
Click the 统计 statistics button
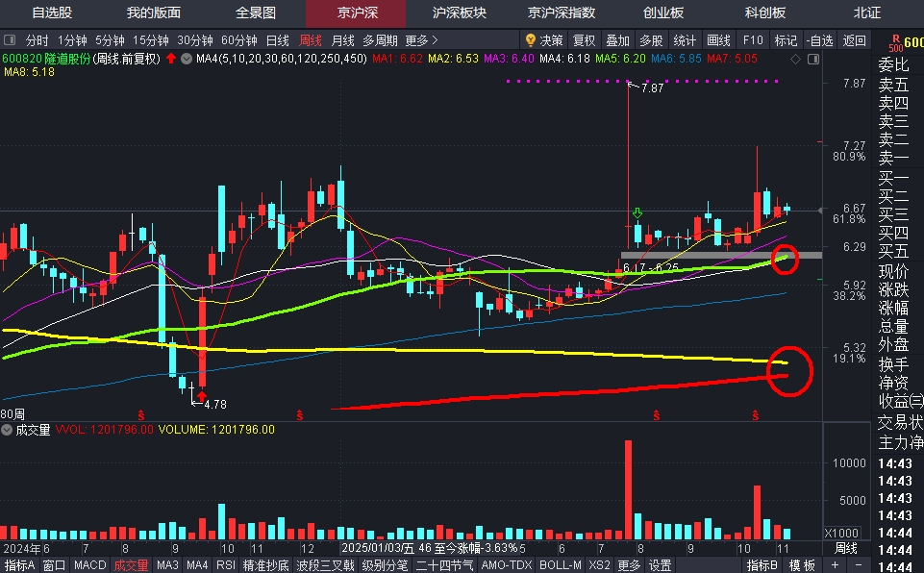pos(685,40)
